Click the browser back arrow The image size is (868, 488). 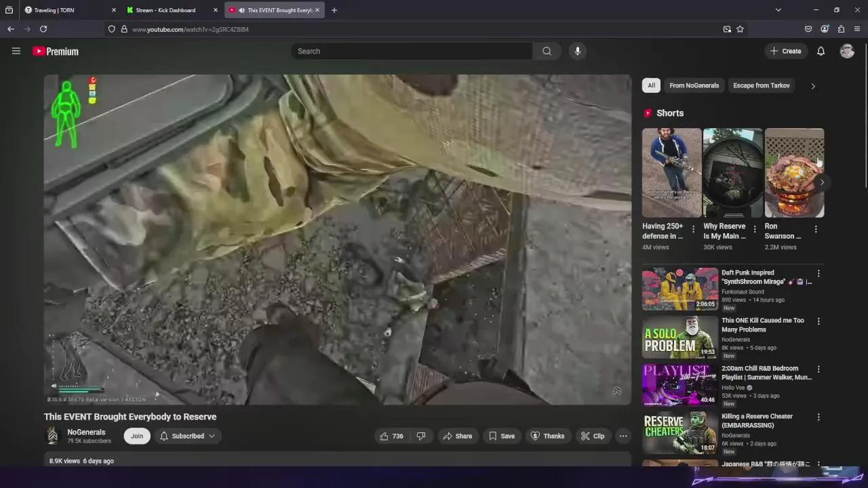click(11, 29)
